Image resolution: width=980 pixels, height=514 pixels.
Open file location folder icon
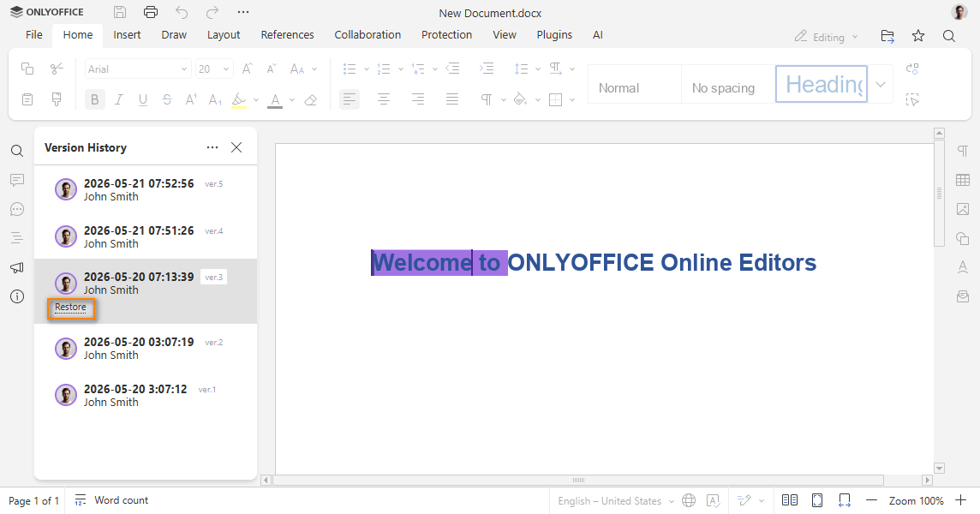tap(887, 36)
